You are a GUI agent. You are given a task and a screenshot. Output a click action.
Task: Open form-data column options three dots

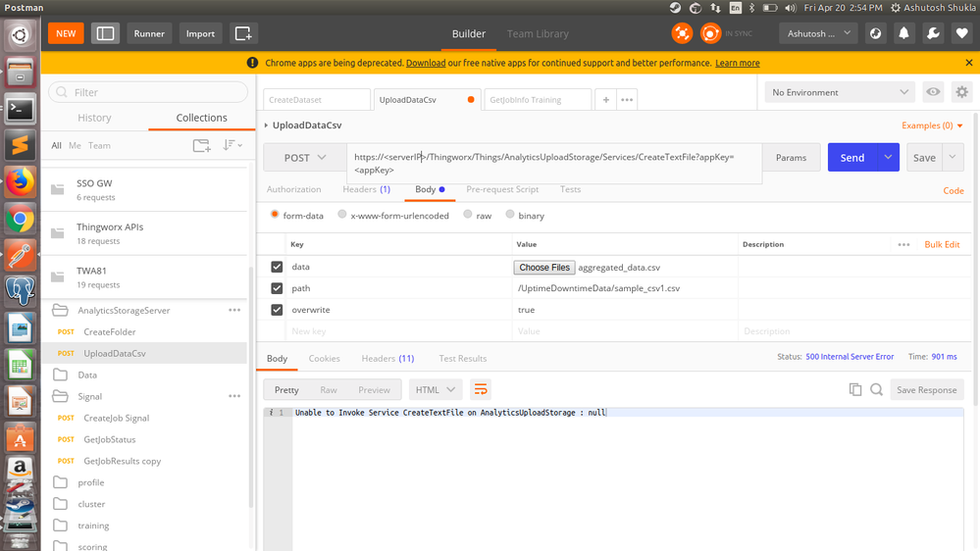[x=903, y=244]
